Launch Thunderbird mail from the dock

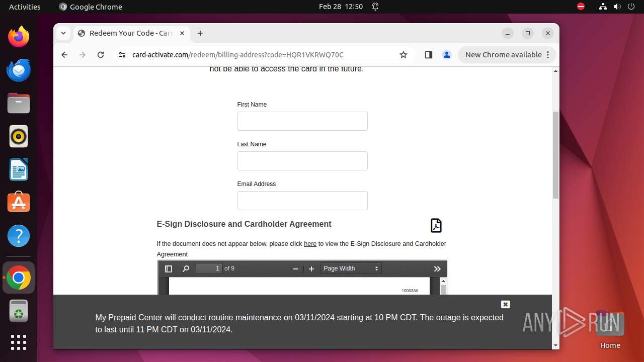click(x=19, y=70)
